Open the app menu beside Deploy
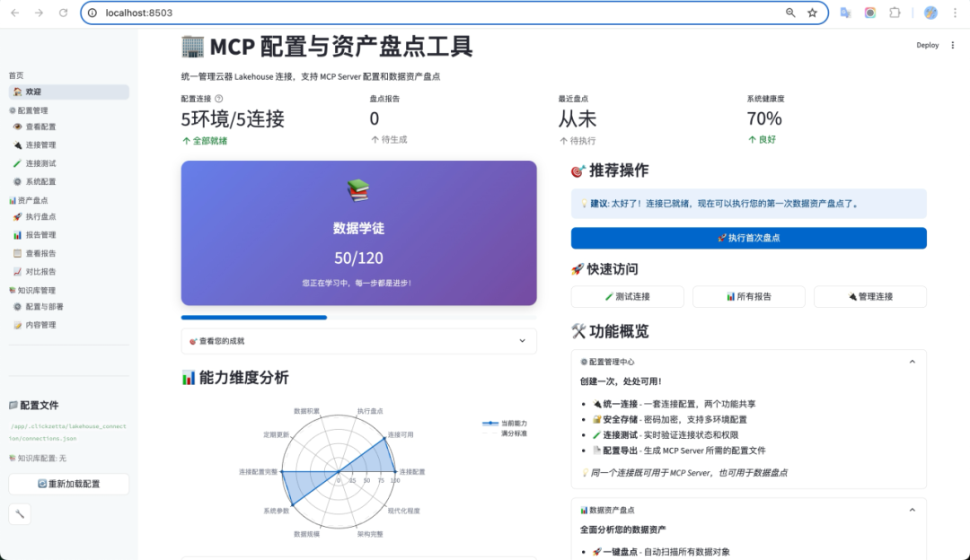This screenshot has width=970, height=560. pyautogui.click(x=954, y=44)
